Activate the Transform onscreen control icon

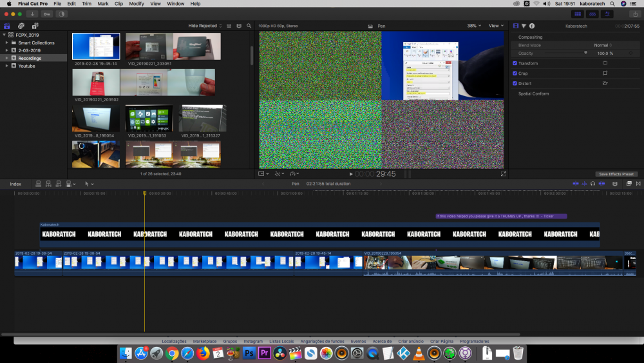[605, 63]
